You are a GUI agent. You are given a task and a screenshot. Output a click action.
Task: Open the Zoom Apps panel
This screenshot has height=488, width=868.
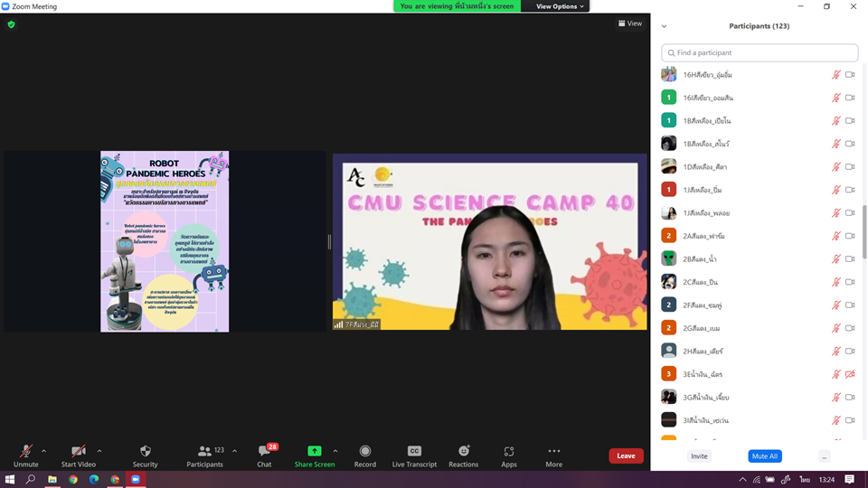[509, 455]
